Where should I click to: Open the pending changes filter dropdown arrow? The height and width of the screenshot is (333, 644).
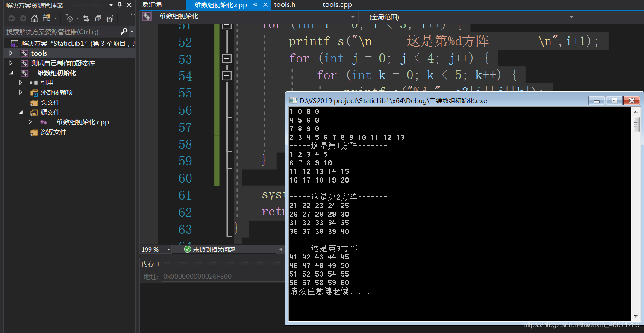[77, 18]
